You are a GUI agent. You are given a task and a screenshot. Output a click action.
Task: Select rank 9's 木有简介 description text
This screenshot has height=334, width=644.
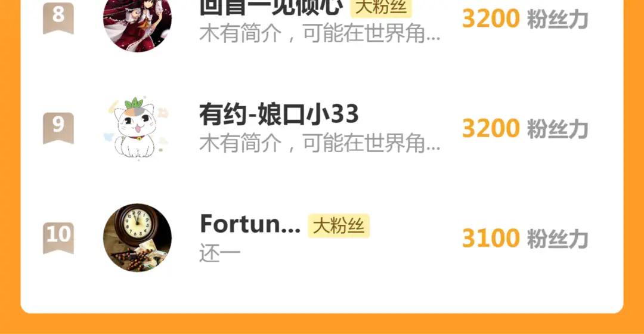pos(320,143)
